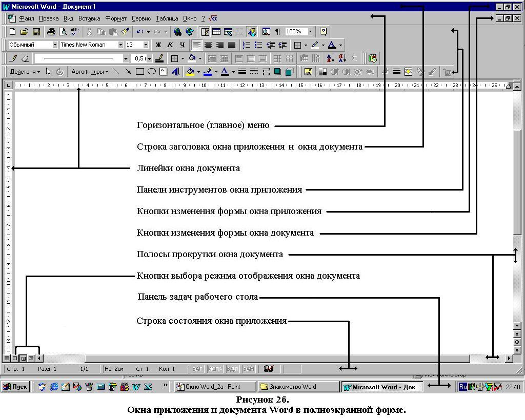Apply fill color with the paint bucket on Drawing toolbar

190,72
